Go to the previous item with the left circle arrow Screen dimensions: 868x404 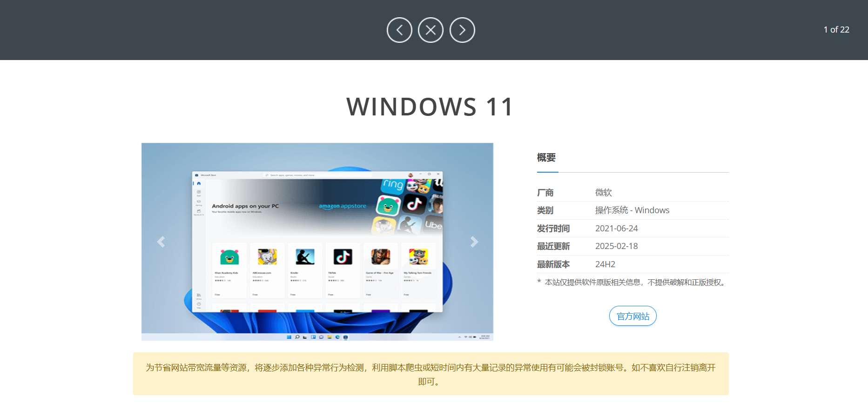(x=399, y=30)
